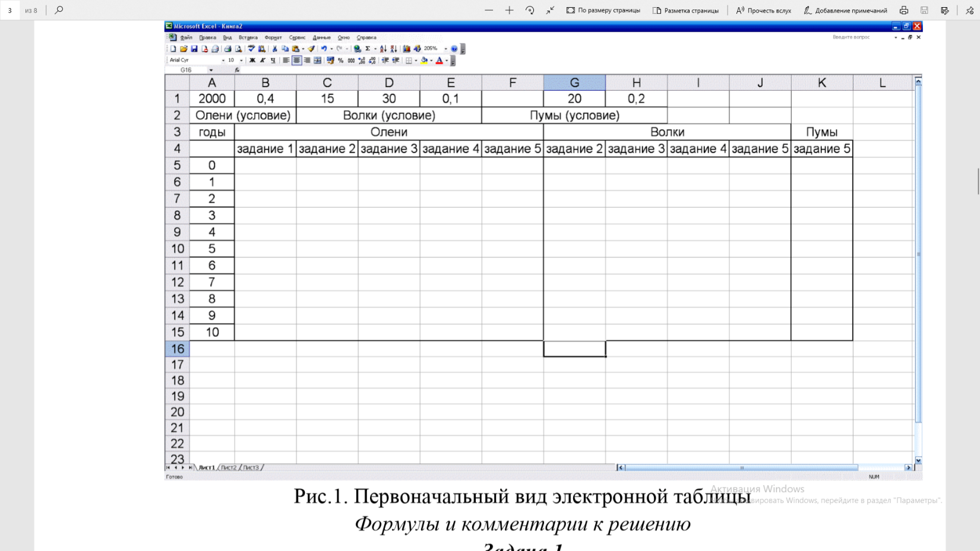Click the PDF page number field

[x=10, y=10]
